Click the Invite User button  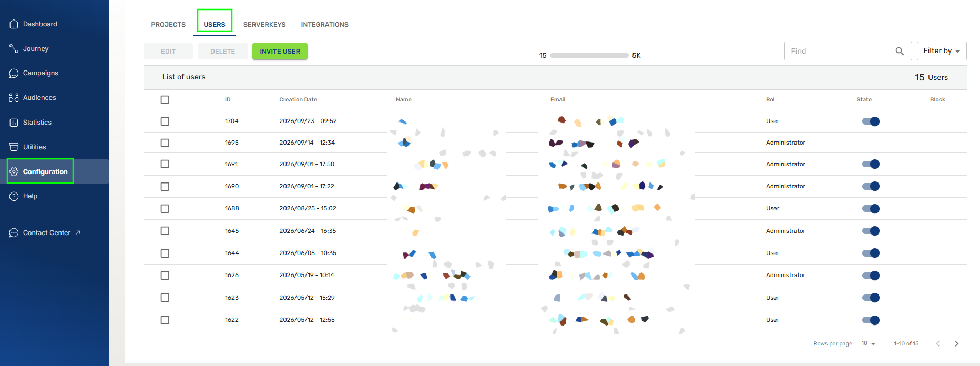280,52
